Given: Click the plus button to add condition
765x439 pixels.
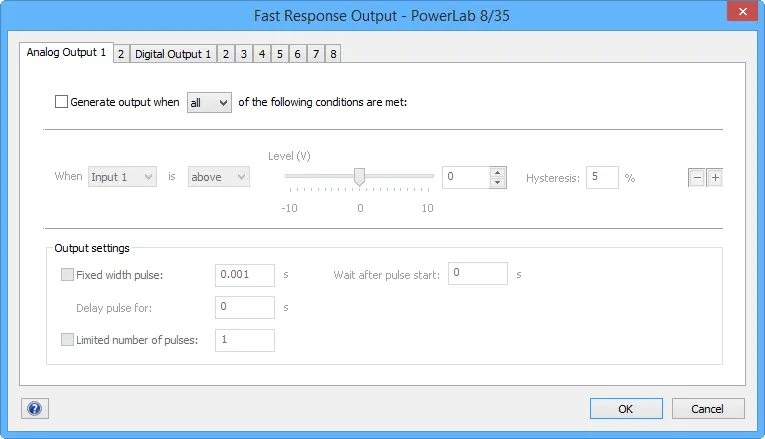Looking at the screenshot, I should [x=714, y=177].
